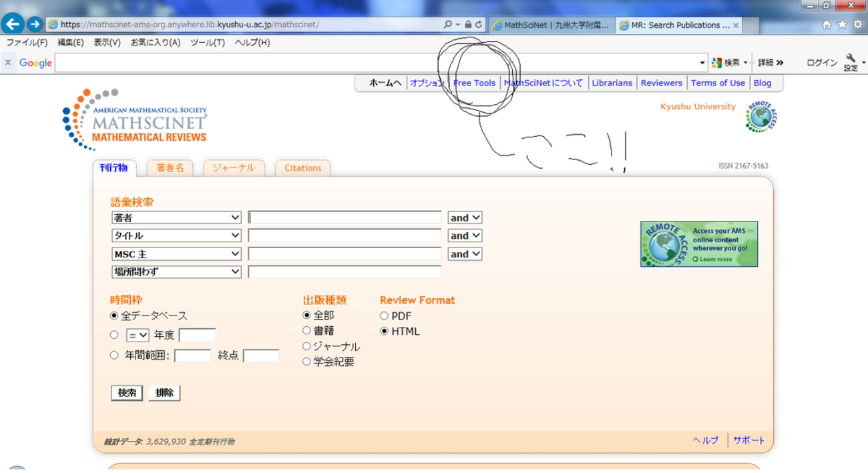Open the = year comparison dropdown
868x473 pixels.
(x=138, y=336)
